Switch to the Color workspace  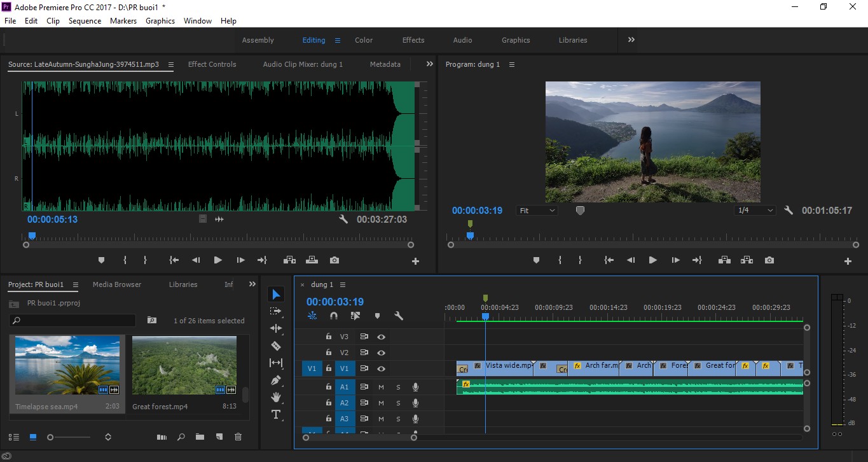(364, 40)
